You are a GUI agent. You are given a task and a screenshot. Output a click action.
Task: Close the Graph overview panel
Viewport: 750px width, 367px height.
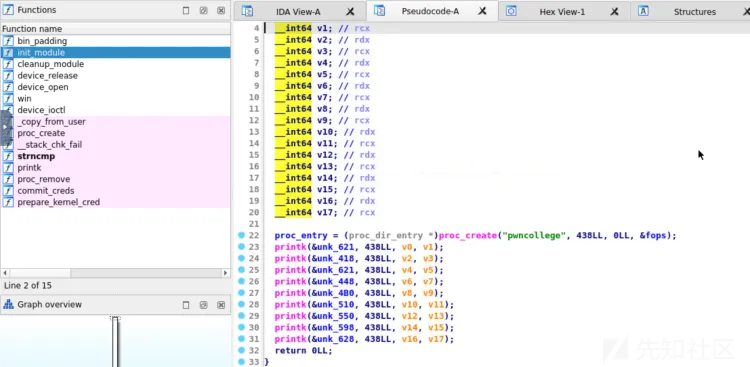coord(221,305)
